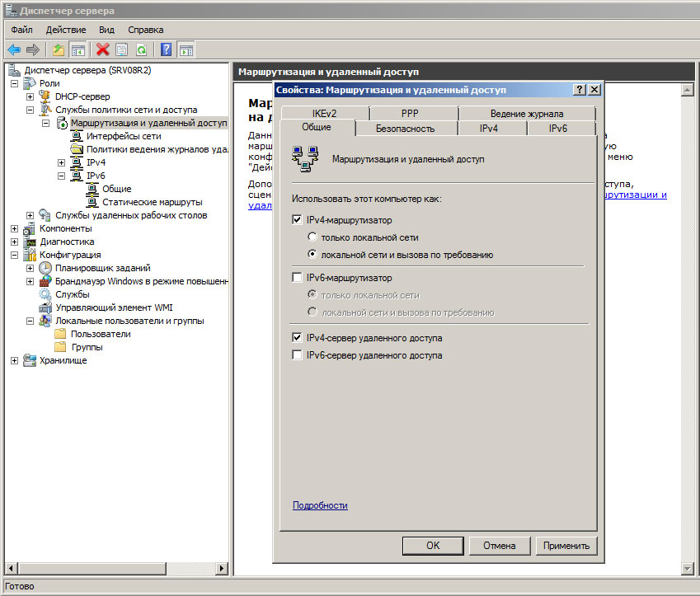This screenshot has width=700, height=596.
Task: Toggle the show/hide console tree toolbar icon
Action: tap(78, 49)
